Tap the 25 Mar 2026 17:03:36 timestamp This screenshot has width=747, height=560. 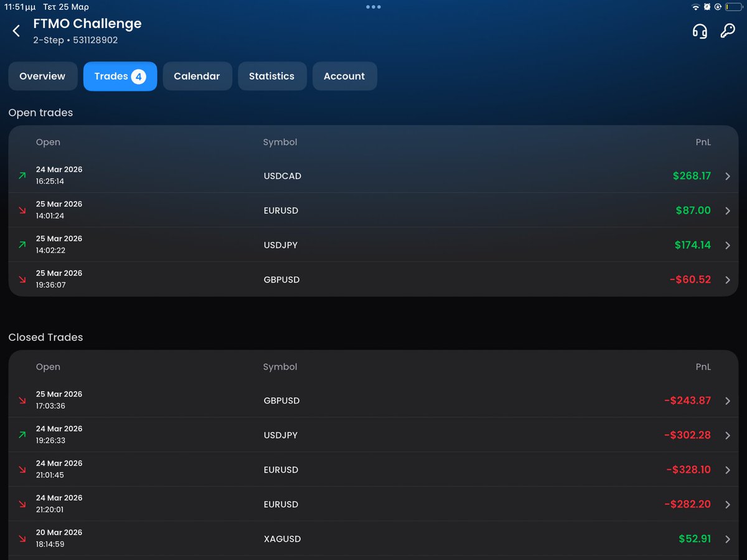coord(59,400)
